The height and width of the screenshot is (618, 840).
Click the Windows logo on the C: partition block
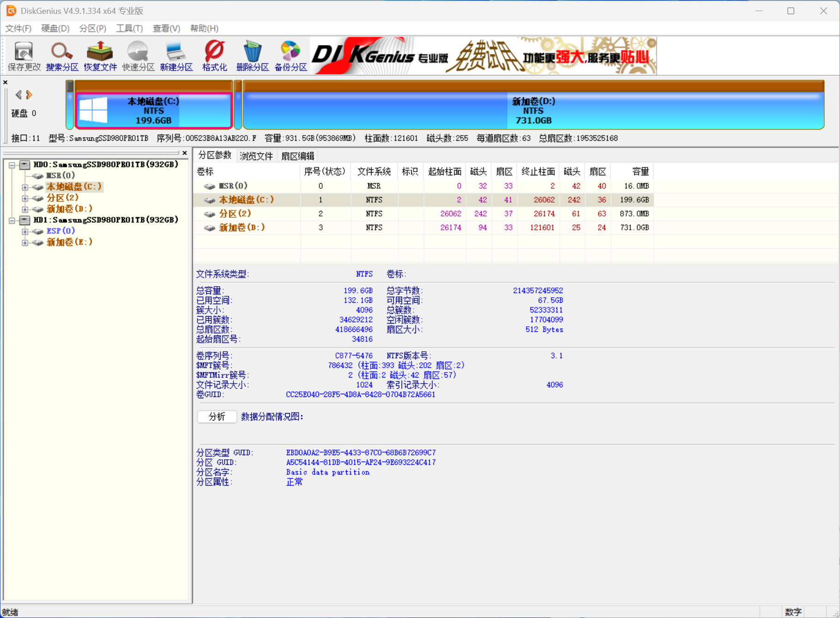point(93,110)
